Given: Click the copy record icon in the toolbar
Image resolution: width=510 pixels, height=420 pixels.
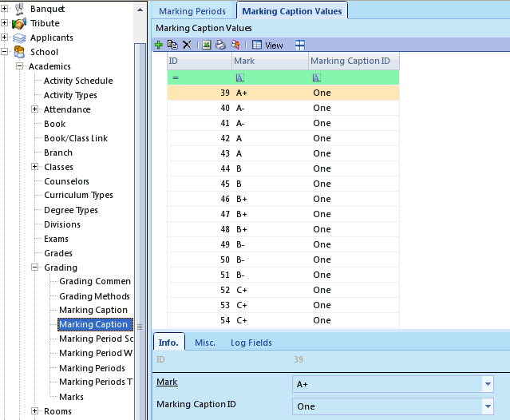Looking at the screenshot, I should point(172,45).
